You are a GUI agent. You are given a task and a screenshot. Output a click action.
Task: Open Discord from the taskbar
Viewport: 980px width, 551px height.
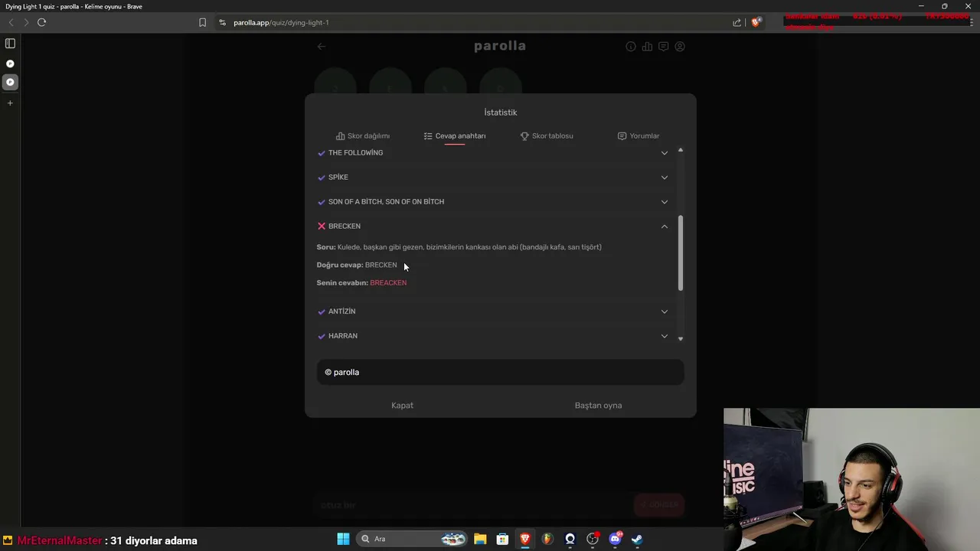(615, 539)
